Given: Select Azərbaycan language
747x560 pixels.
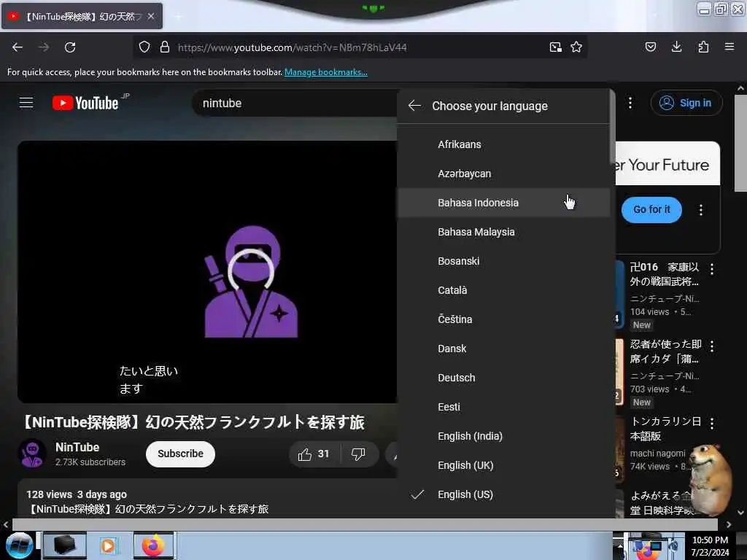Looking at the screenshot, I should pyautogui.click(x=503, y=174).
